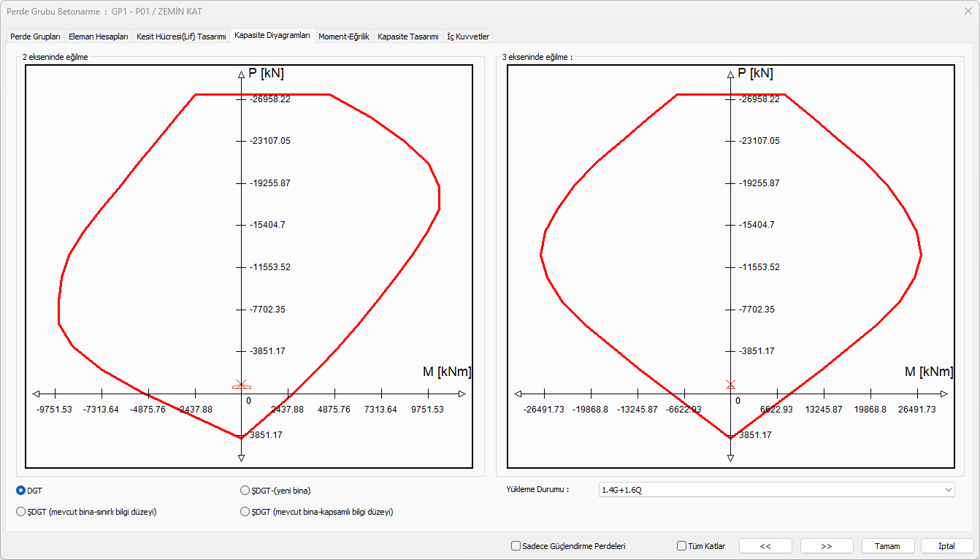Click the red load marker in left diagram
The width and height of the screenshot is (980, 560).
(x=241, y=385)
